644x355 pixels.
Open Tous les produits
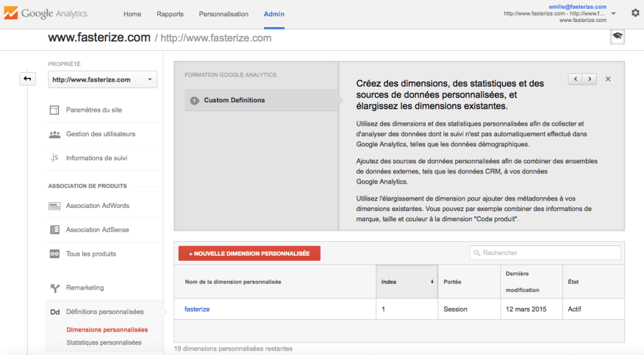[x=91, y=254]
